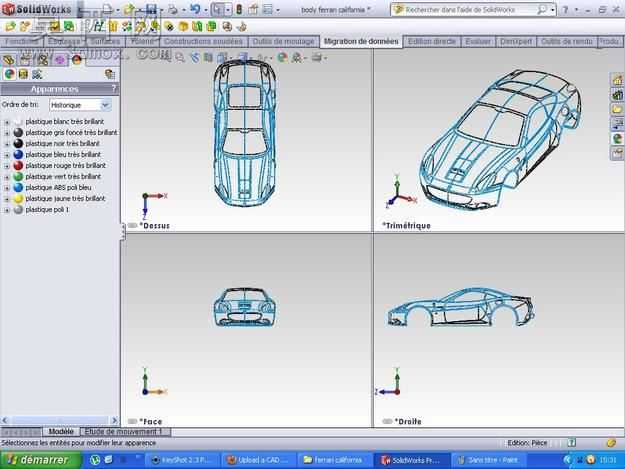The width and height of the screenshot is (625, 469).
Task: Click the Select cursor tool icon
Action: point(217,9)
